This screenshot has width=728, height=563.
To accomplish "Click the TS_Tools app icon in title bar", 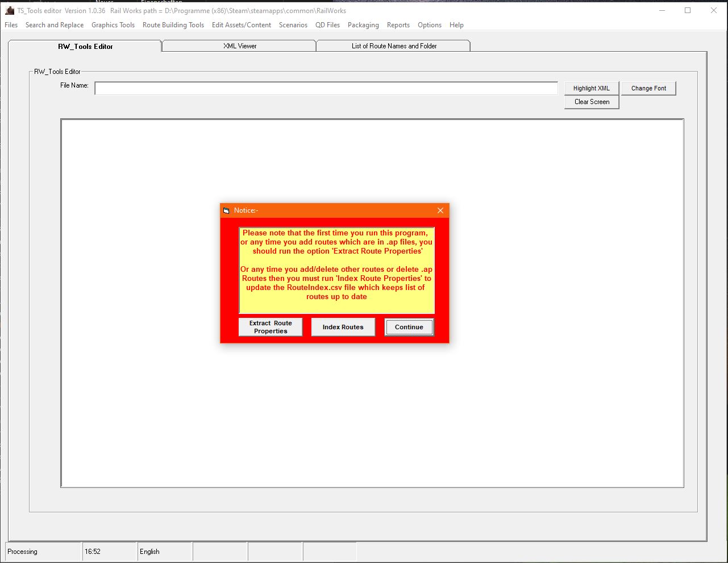I will coord(9,10).
